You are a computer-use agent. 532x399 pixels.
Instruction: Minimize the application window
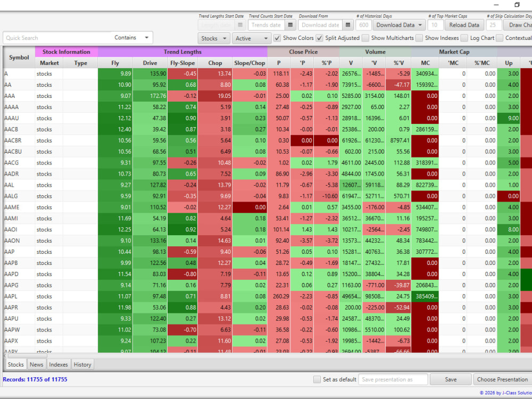pos(496,5)
